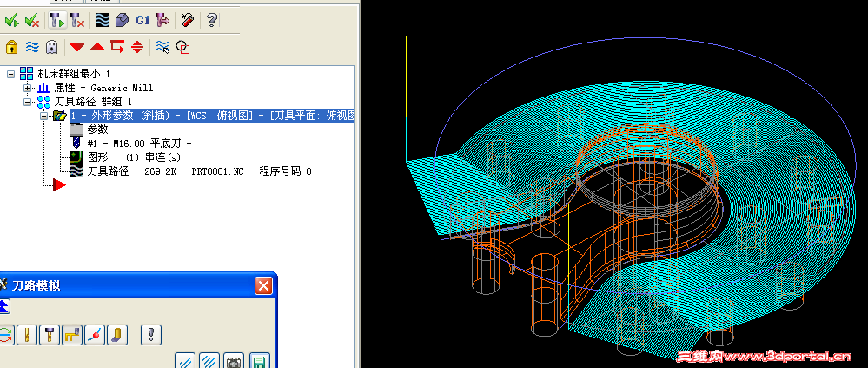Backplot selected operations wave icon

102,21
